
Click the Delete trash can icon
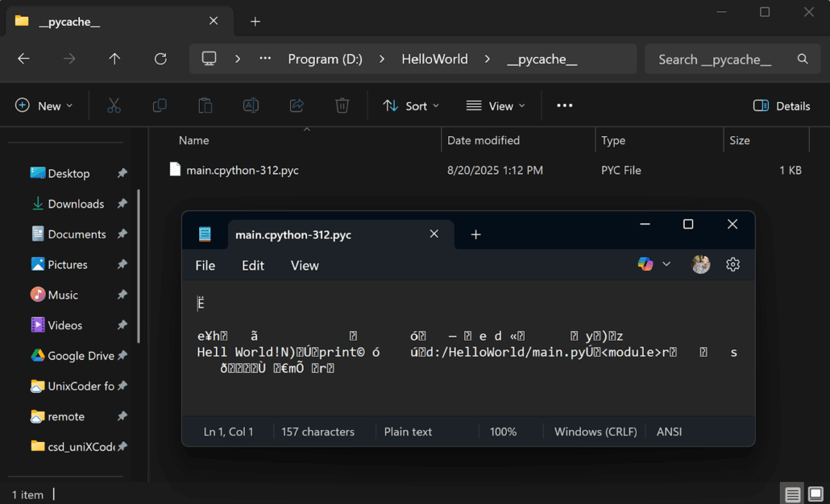tap(342, 105)
